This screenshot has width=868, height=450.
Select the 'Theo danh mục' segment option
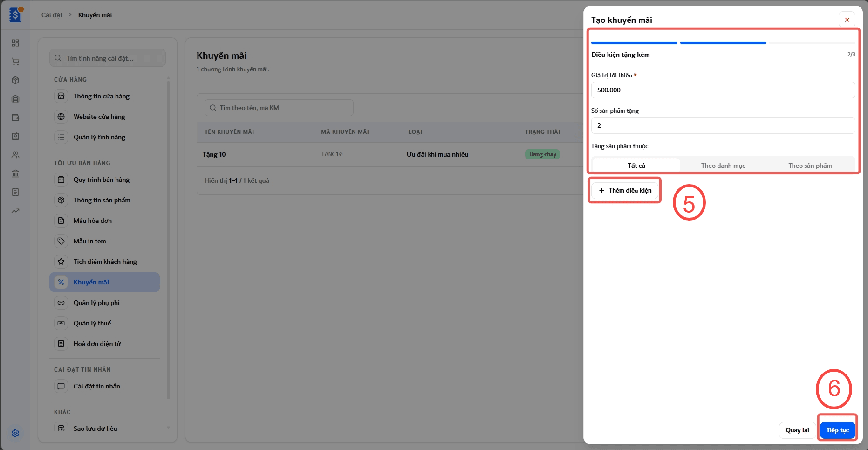[723, 166]
